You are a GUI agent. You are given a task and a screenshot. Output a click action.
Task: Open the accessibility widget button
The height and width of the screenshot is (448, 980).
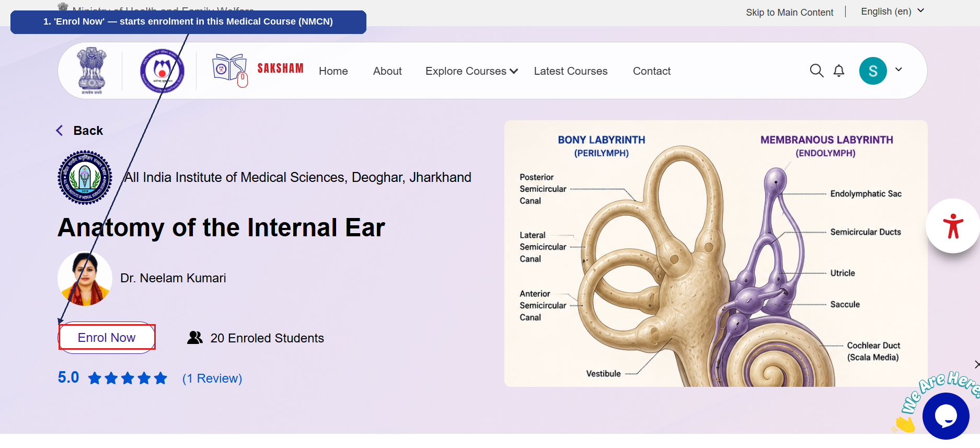click(953, 226)
